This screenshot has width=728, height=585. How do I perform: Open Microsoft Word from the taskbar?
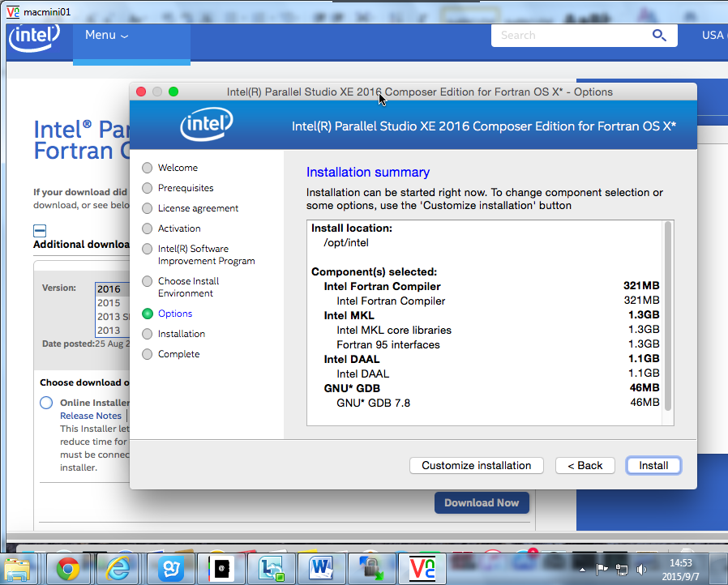320,569
